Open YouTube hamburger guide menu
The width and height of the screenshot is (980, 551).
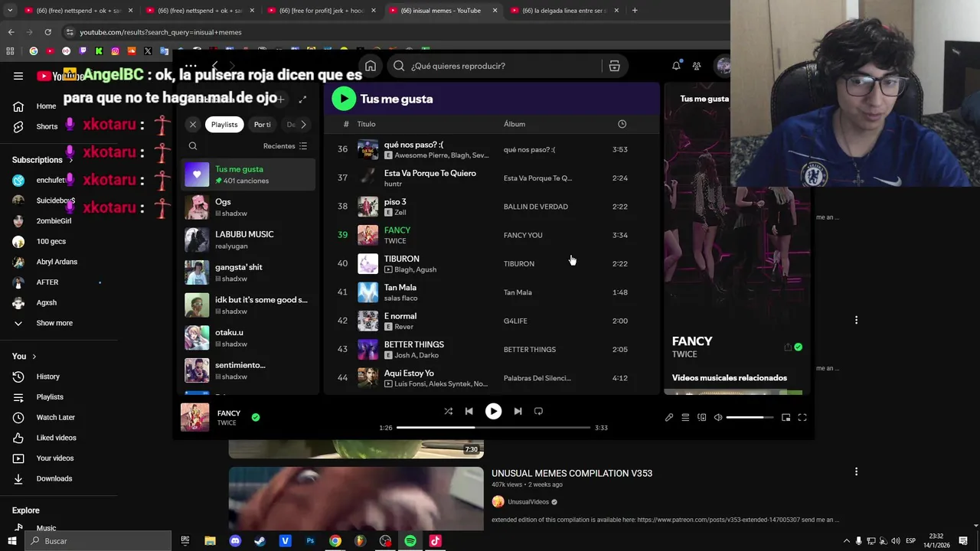point(18,76)
